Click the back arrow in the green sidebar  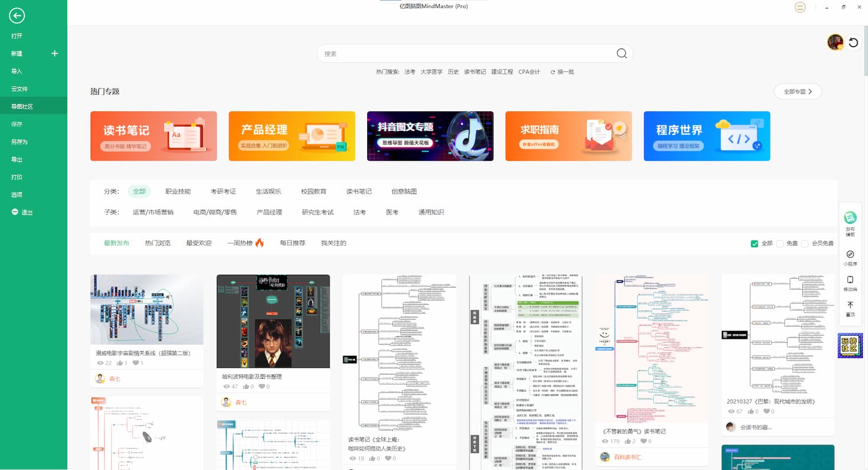[17, 15]
